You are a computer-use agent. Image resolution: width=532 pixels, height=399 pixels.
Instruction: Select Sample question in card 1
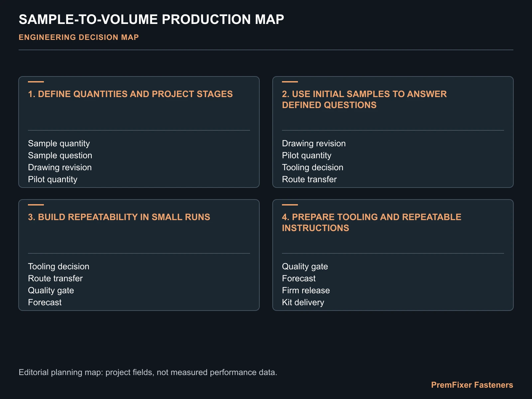pos(60,155)
